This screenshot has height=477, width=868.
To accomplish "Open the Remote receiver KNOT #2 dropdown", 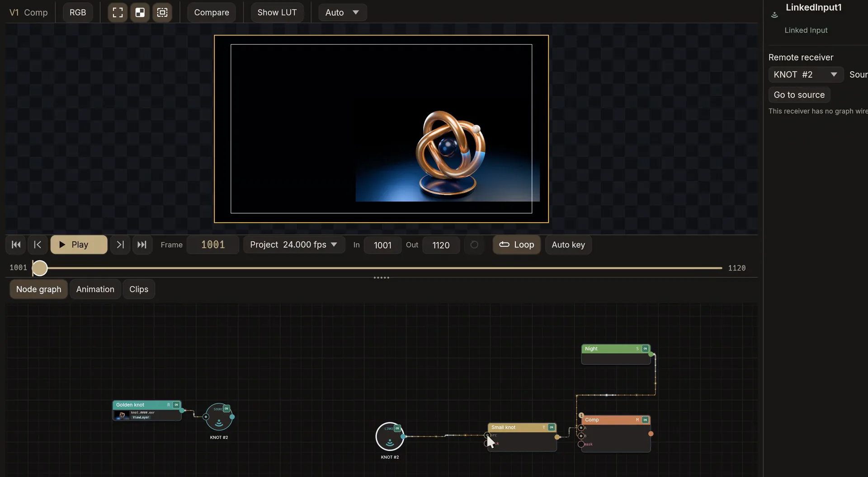I will coord(806,75).
